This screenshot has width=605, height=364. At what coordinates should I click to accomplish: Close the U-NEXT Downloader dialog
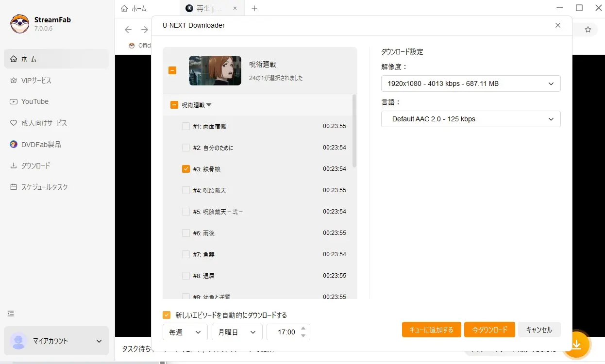coord(558,25)
